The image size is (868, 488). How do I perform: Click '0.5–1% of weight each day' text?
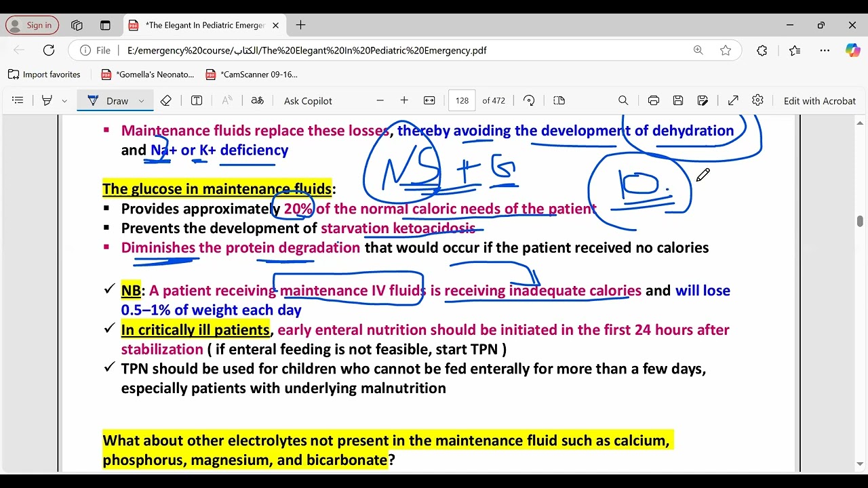(212, 310)
